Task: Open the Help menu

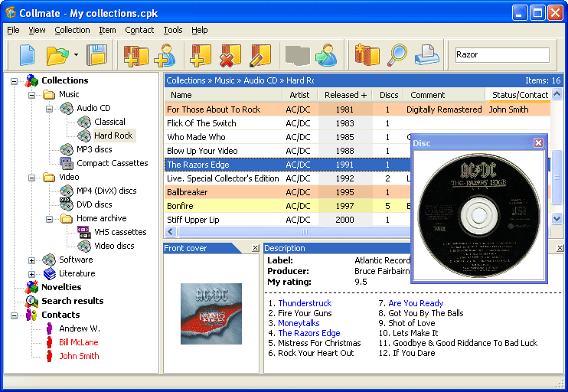Action: (x=200, y=30)
